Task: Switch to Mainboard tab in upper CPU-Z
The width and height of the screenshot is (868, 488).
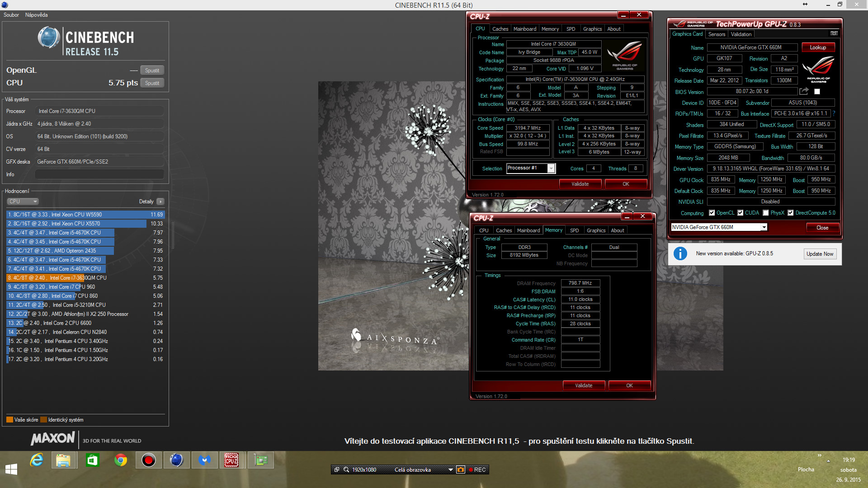Action: click(525, 29)
